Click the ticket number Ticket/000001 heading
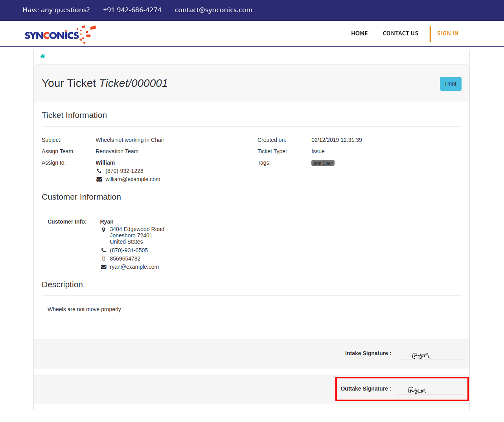This screenshot has height=422, width=504. click(x=133, y=83)
